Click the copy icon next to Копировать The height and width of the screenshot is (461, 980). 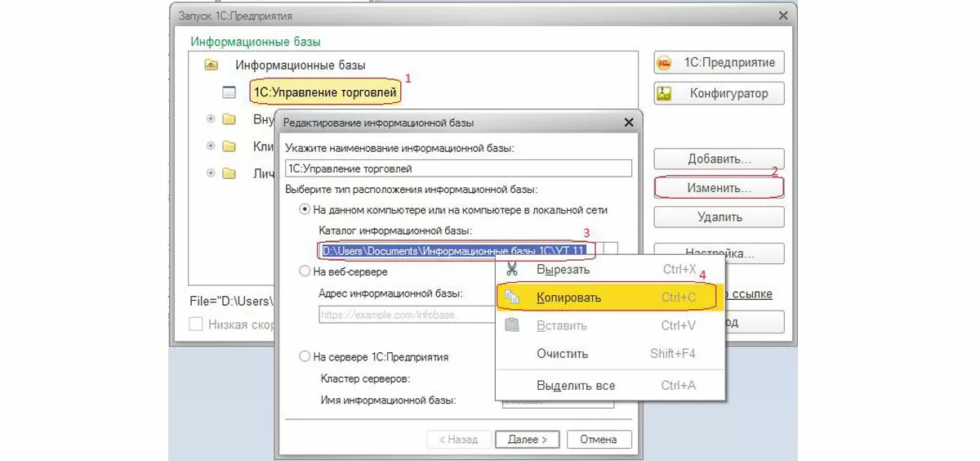[x=512, y=298]
